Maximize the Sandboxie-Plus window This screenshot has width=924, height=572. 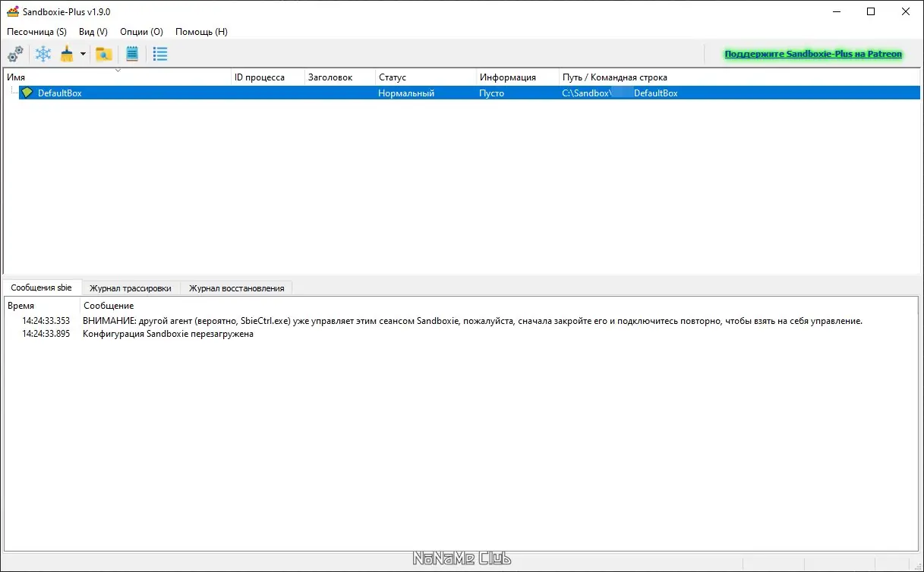click(x=872, y=11)
